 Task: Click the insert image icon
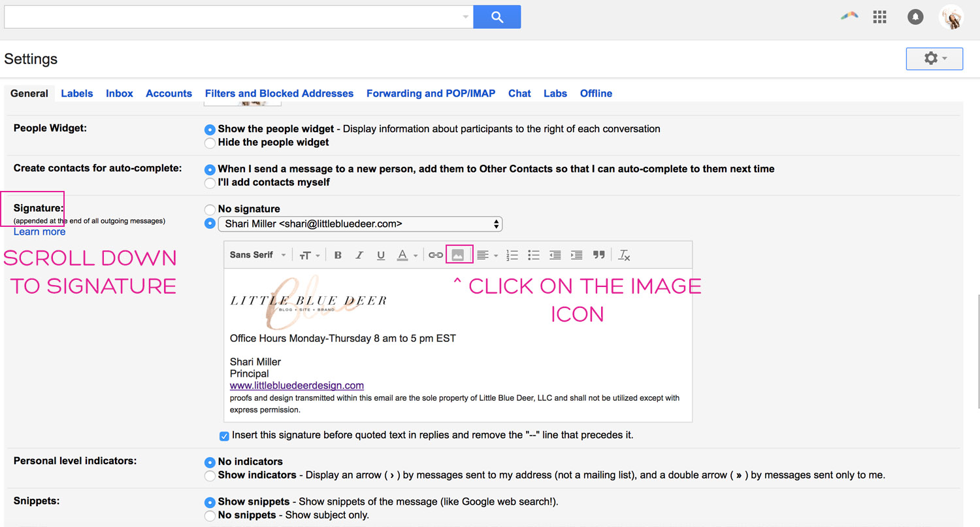[458, 254]
